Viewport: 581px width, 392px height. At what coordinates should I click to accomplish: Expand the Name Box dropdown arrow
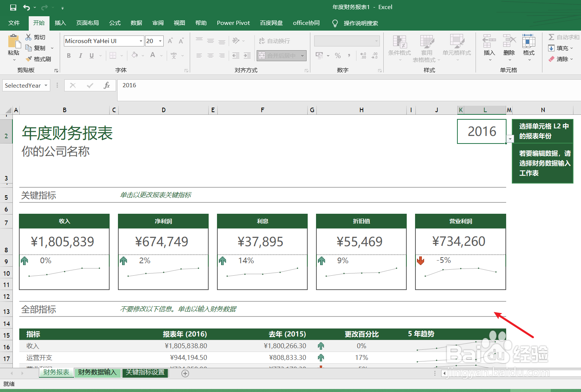coord(46,85)
